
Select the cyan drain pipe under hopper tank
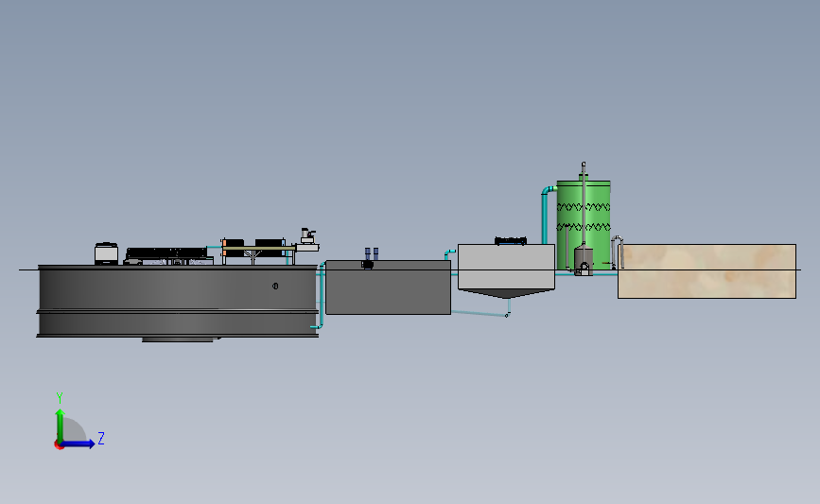(481, 313)
